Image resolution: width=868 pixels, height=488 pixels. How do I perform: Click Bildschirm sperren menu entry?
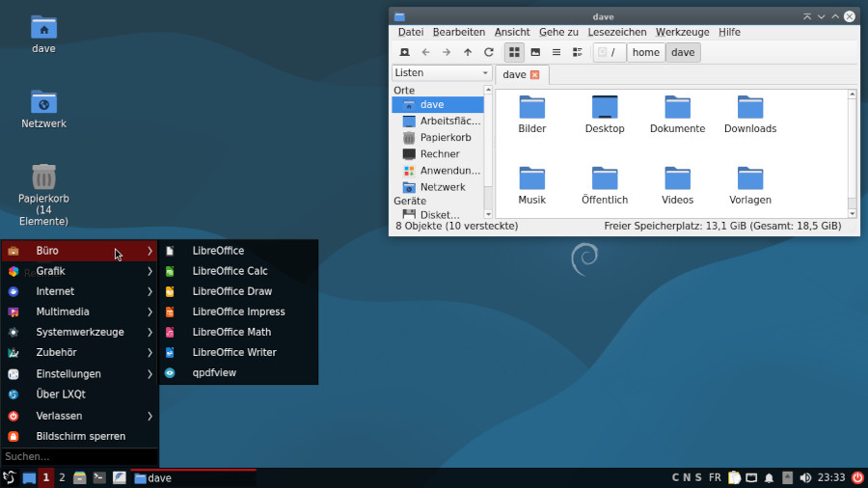point(80,437)
